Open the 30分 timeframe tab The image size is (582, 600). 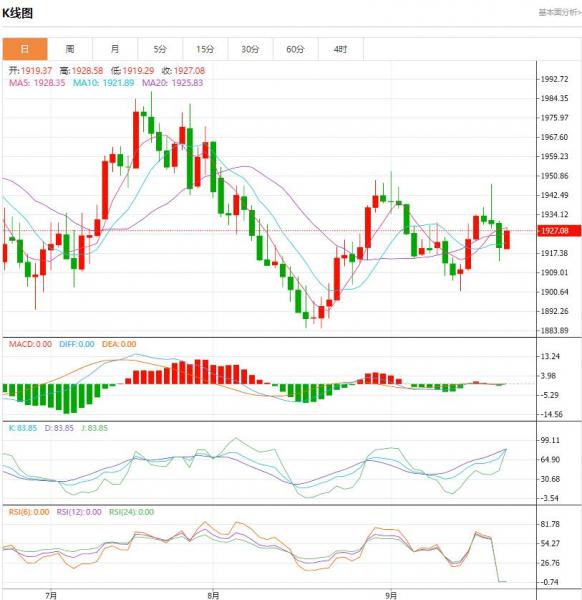point(251,49)
